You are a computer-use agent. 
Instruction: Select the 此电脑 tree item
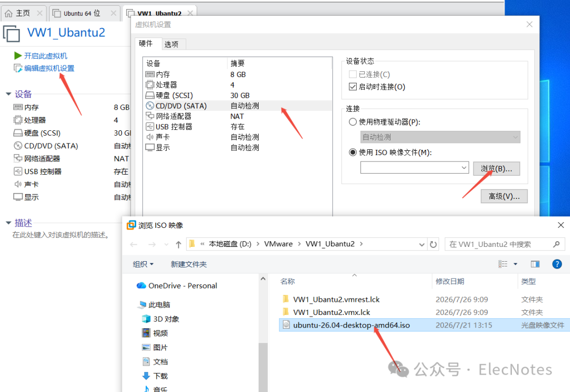[159, 304]
